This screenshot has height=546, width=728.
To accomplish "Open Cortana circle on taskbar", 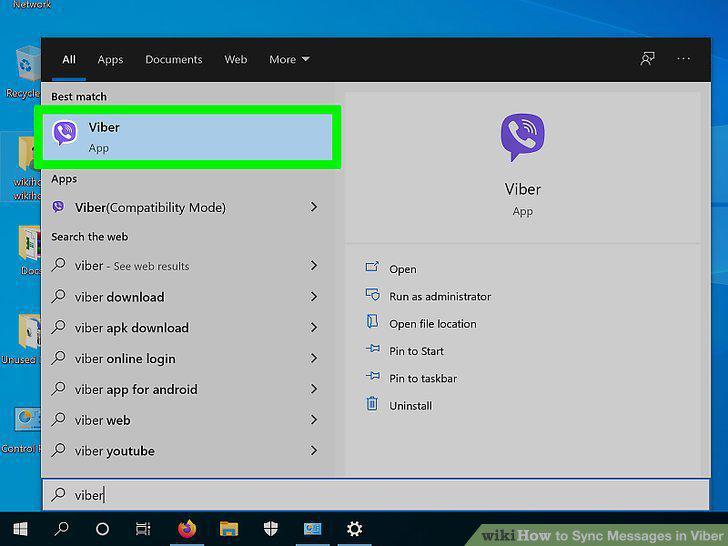I will pyautogui.click(x=102, y=529).
